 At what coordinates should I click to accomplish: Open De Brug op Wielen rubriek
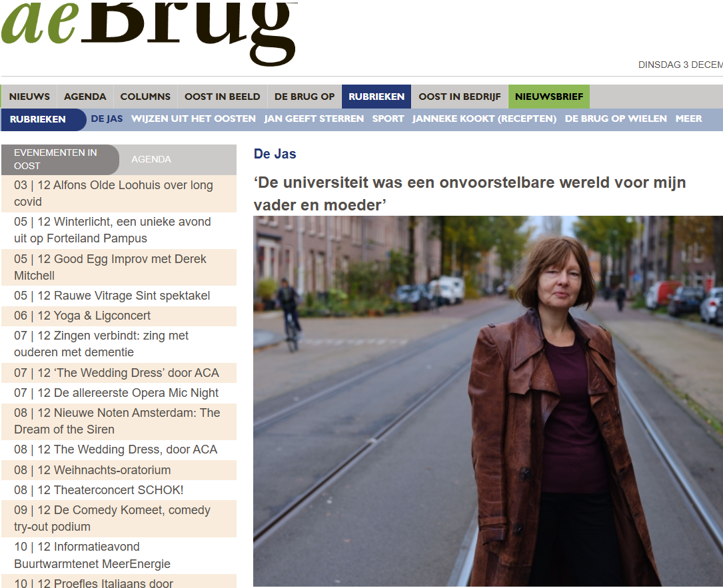pos(616,119)
